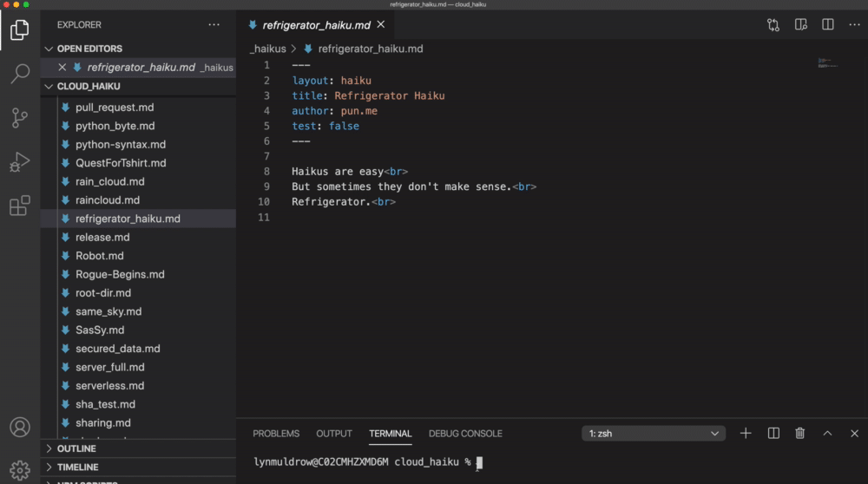The image size is (868, 484).
Task: Open secured_data.md file
Action: click(138, 349)
